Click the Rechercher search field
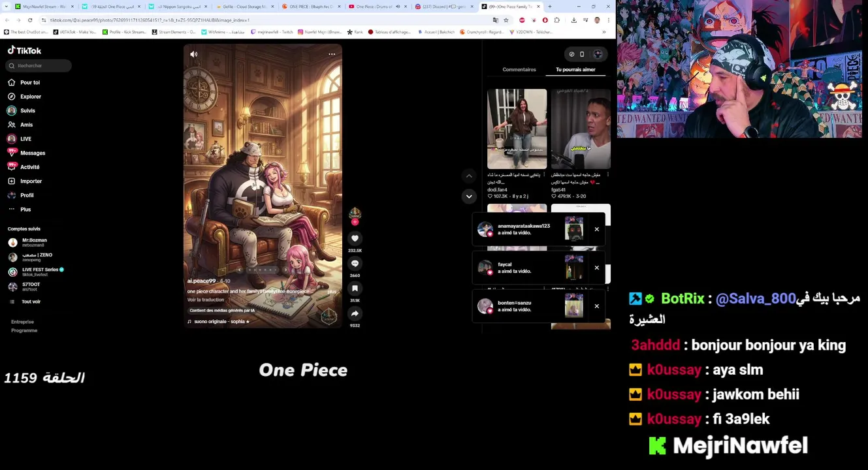The image size is (868, 470). tap(39, 65)
